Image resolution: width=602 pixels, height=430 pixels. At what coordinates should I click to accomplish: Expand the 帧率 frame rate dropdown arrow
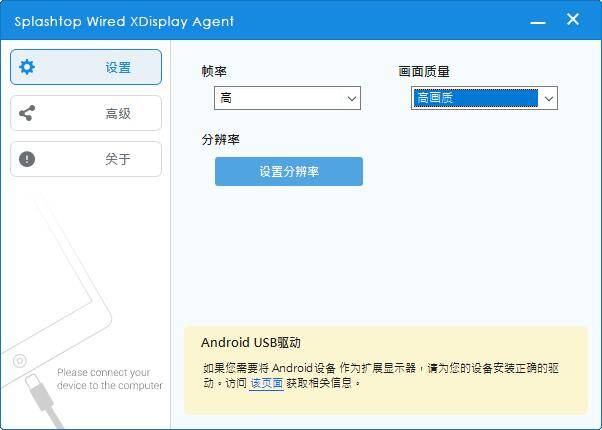(x=352, y=99)
